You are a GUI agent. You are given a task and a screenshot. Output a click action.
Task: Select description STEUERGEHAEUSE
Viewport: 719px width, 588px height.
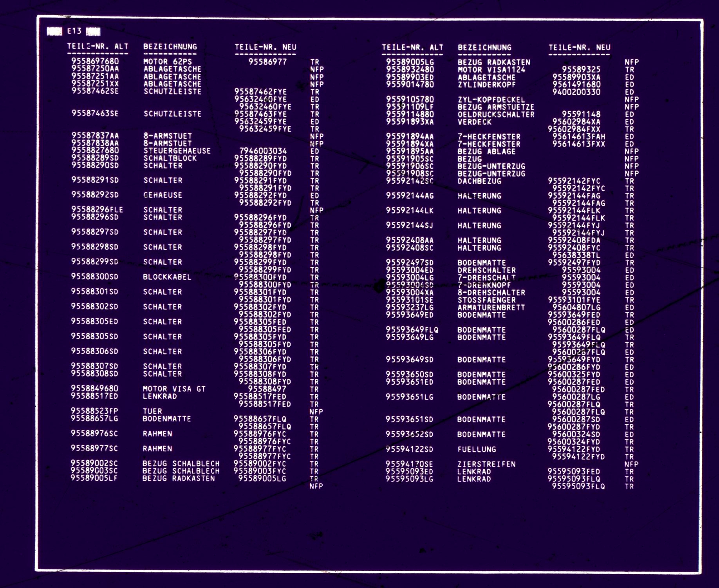pos(177,151)
